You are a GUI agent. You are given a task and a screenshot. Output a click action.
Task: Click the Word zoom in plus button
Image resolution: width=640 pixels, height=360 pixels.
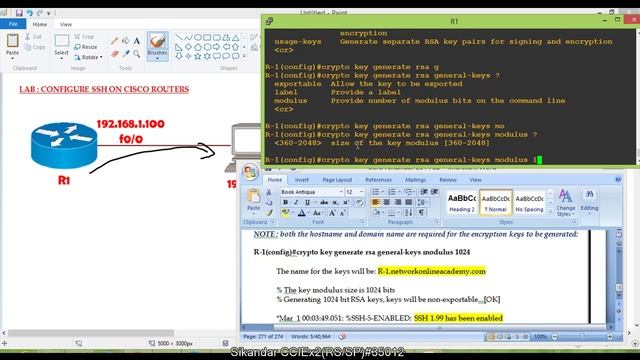(x=610, y=337)
